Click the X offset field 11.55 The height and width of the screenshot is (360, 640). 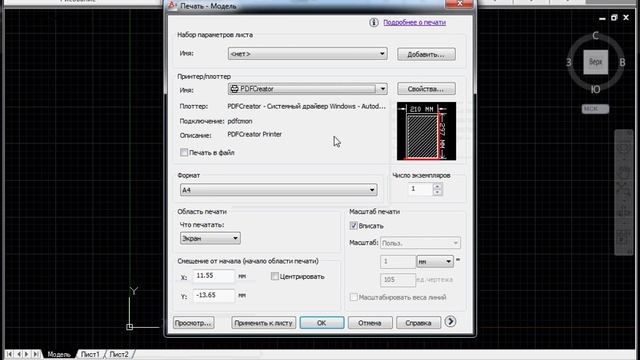[x=214, y=276]
